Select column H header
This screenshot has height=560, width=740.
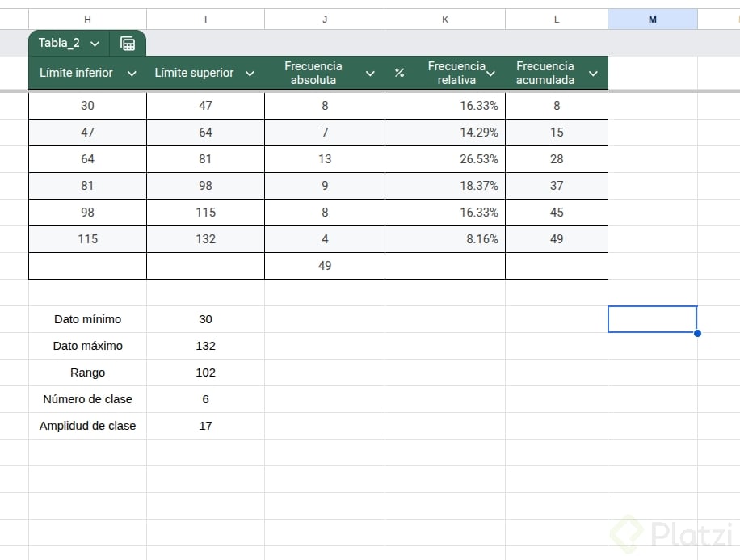pyautogui.click(x=88, y=19)
